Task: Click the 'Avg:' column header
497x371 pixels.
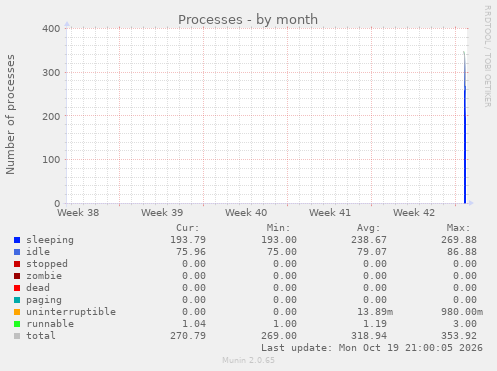Action: [368, 228]
